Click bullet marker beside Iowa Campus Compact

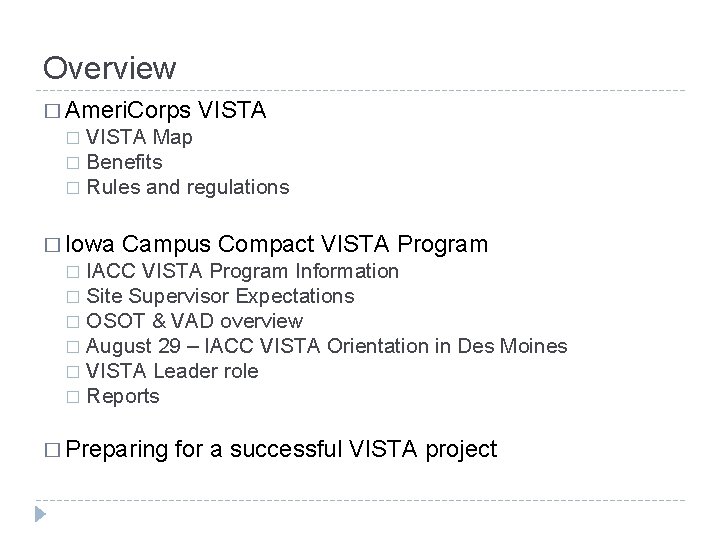coord(51,244)
